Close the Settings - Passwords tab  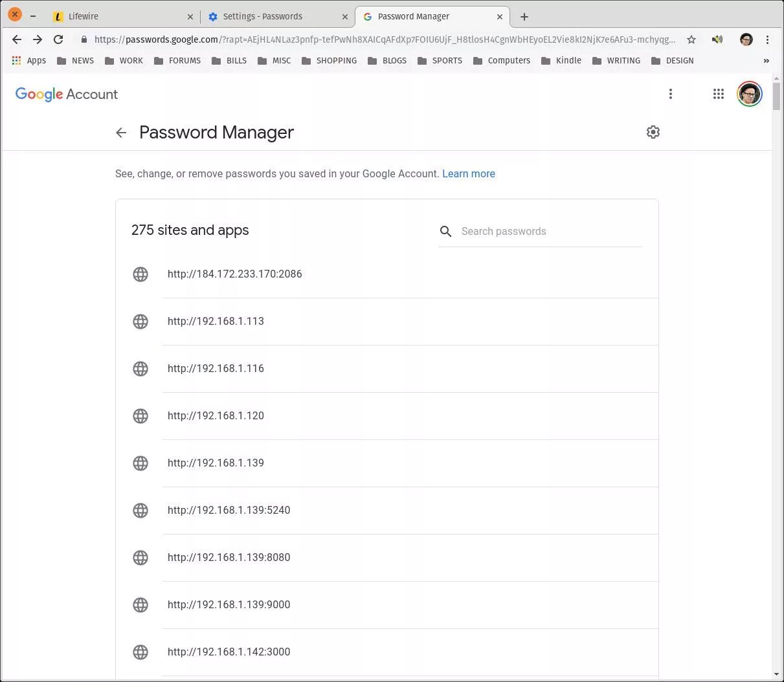[x=345, y=17]
